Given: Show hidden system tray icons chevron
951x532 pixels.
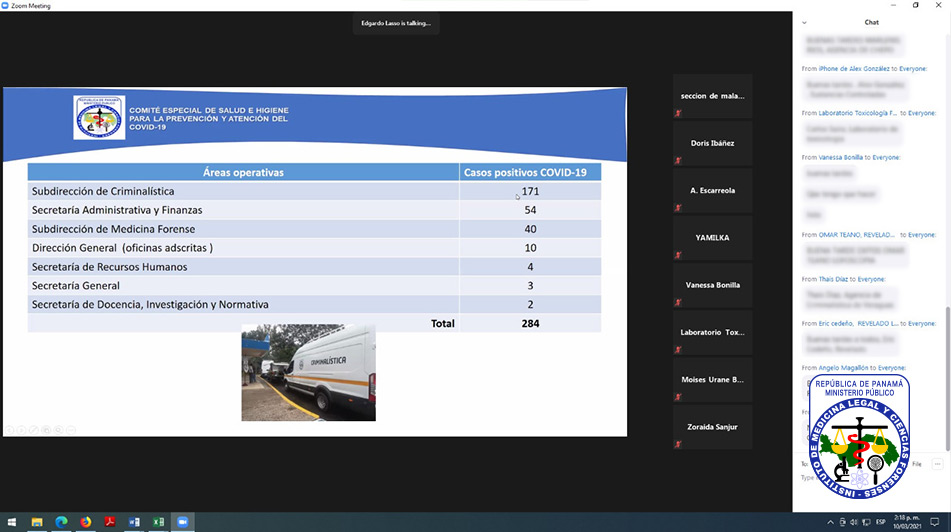Looking at the screenshot, I should 830,522.
